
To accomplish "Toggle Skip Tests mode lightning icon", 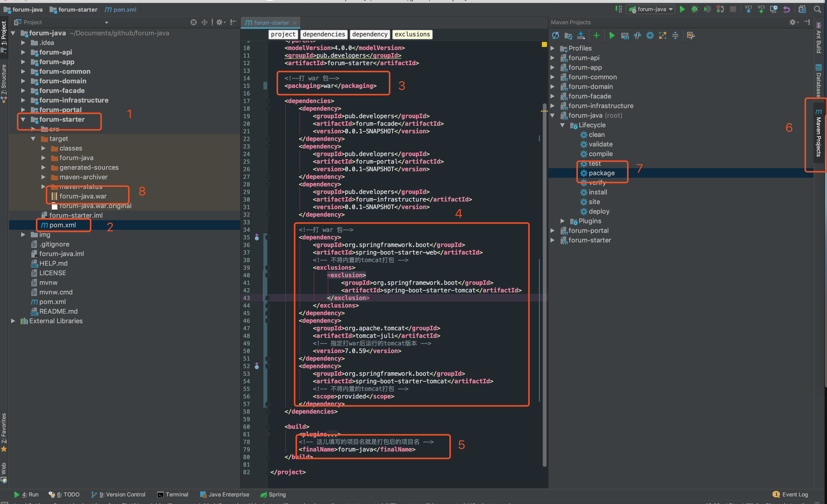I will [x=650, y=36].
